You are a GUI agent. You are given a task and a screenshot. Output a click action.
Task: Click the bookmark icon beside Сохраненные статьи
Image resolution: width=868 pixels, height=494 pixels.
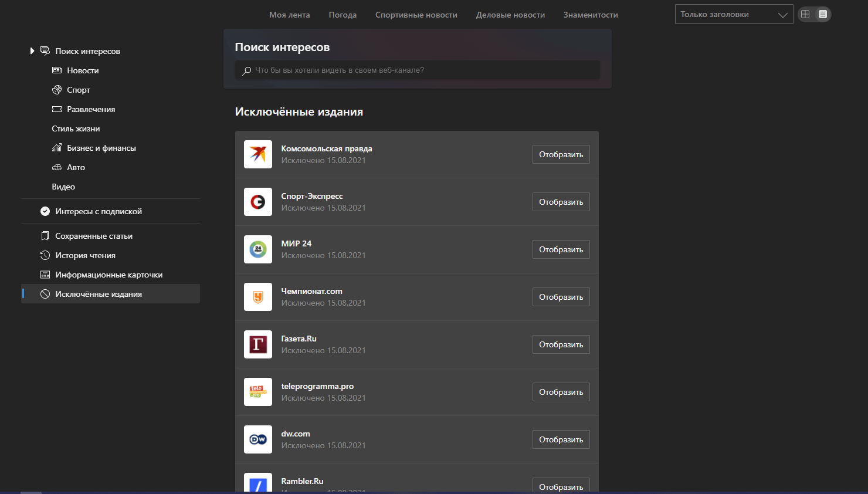45,236
